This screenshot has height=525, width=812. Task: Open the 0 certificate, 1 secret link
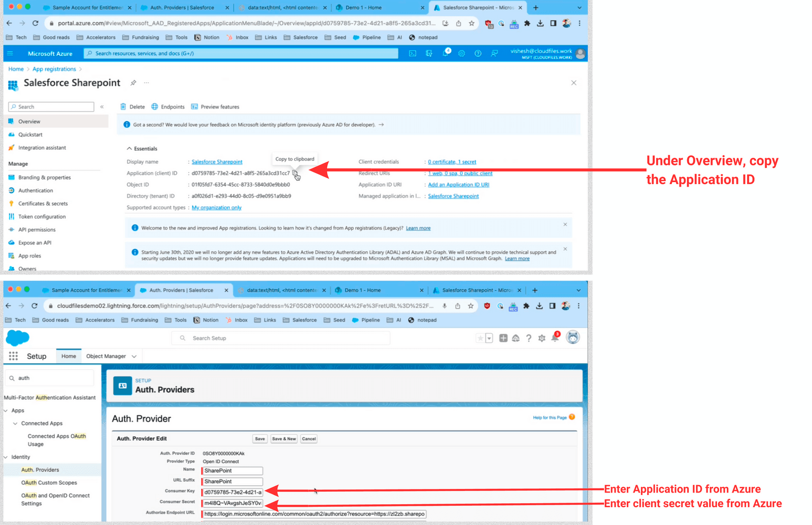pyautogui.click(x=452, y=161)
